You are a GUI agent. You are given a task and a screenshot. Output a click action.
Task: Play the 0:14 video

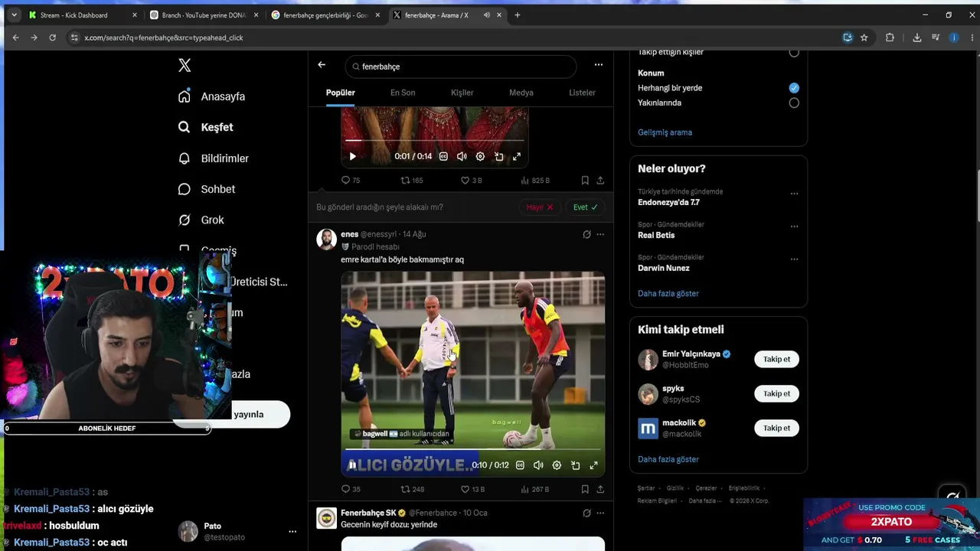pos(352,156)
